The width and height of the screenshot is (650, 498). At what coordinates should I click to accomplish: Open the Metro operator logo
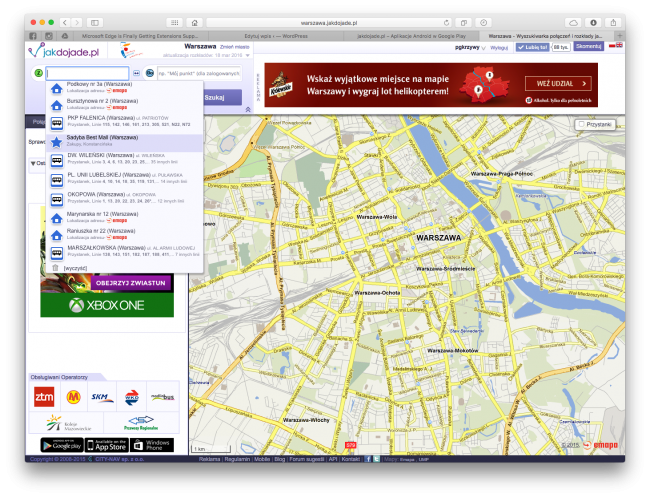tap(73, 397)
